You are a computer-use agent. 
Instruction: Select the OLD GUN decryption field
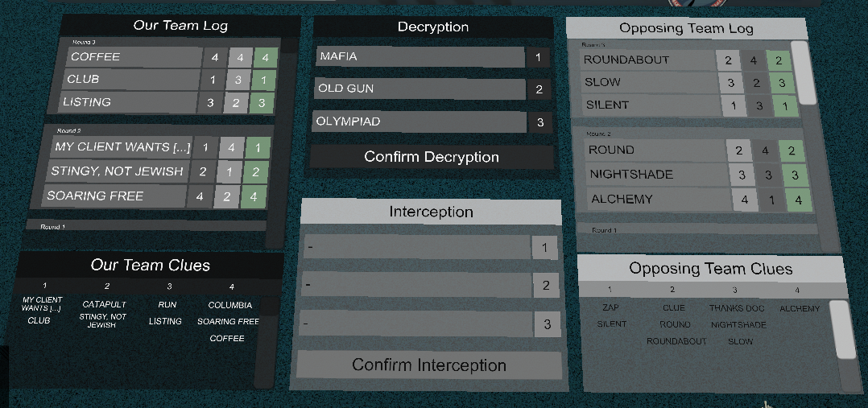(420, 89)
